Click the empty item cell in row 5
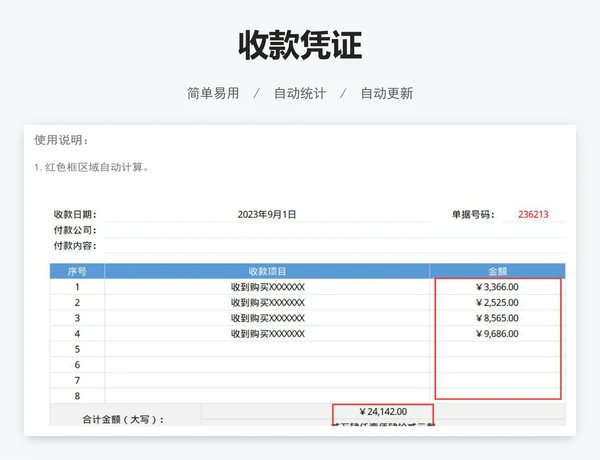This screenshot has height=460, width=600. tap(267, 349)
